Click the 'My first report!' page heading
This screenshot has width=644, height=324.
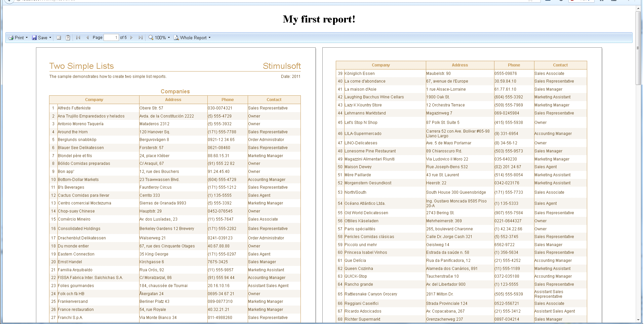tap(319, 19)
